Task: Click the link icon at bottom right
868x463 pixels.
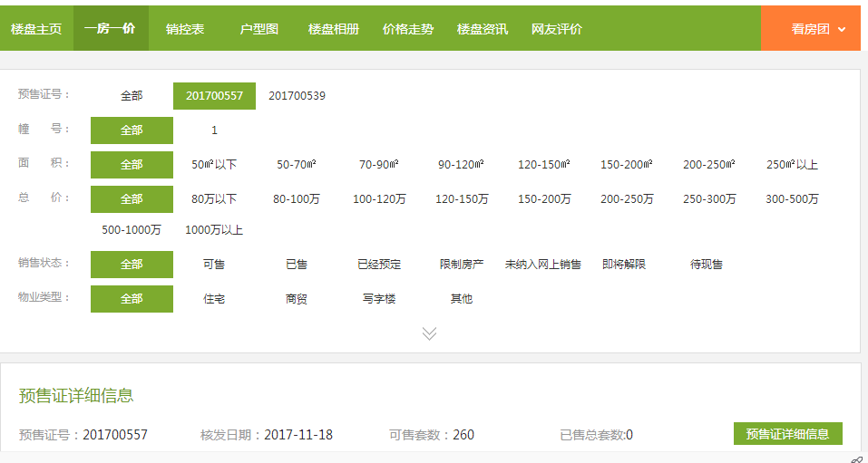Action: pyautogui.click(x=856, y=459)
